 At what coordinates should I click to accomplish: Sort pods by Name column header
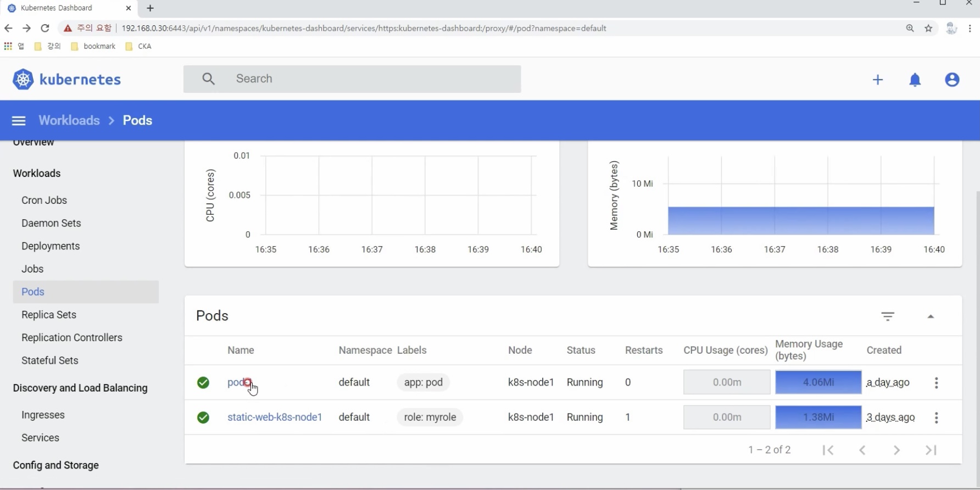[x=241, y=350]
